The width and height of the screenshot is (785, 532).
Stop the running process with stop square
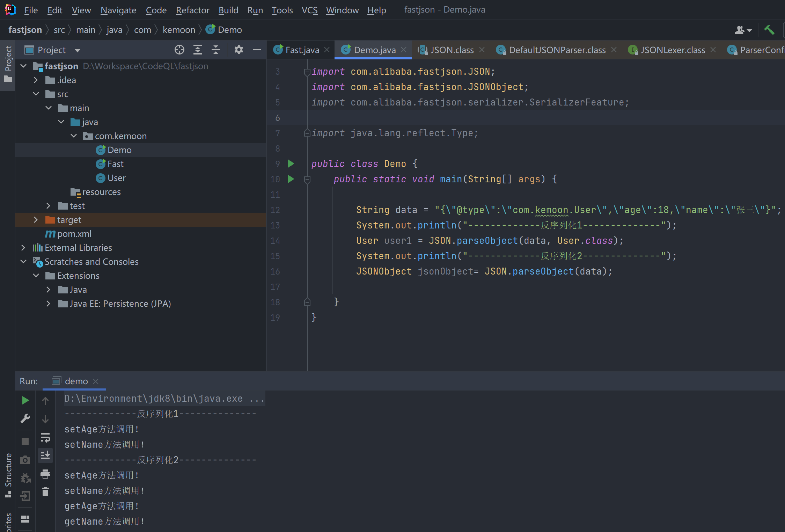pyautogui.click(x=25, y=442)
